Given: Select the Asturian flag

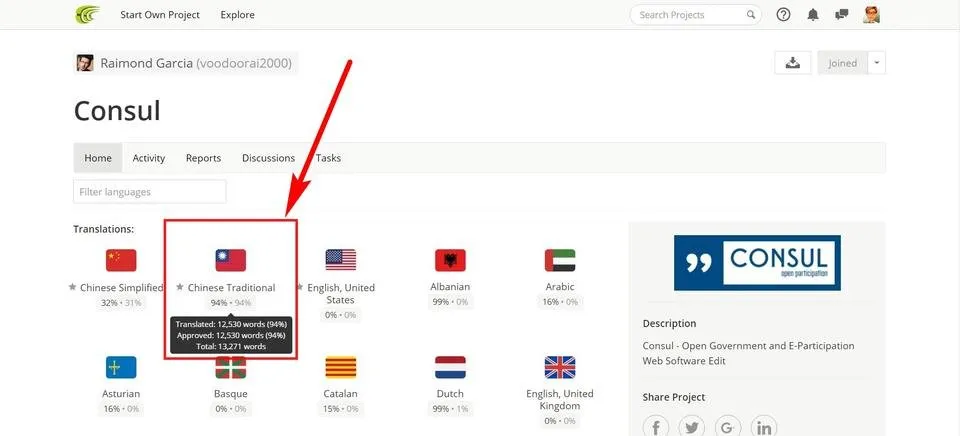Looking at the screenshot, I should [x=121, y=367].
